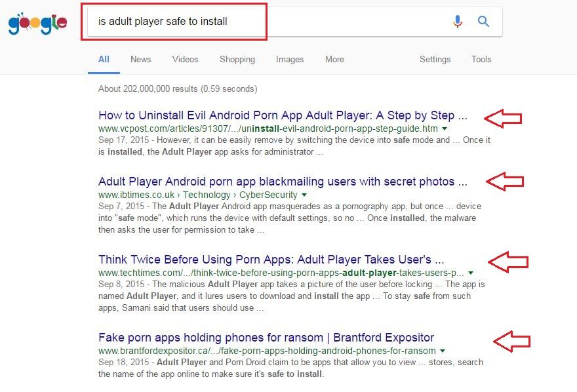Switch to the Images tab
The image size is (577, 392).
(290, 59)
